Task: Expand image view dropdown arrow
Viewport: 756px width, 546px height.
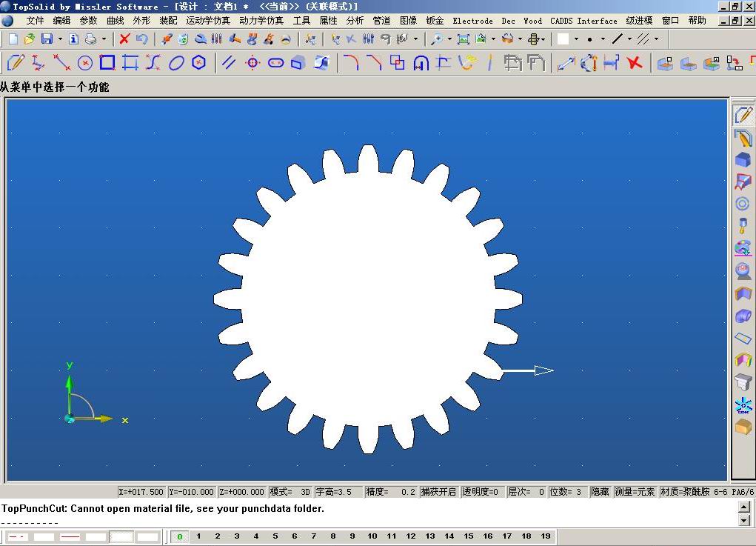Action: click(x=493, y=39)
